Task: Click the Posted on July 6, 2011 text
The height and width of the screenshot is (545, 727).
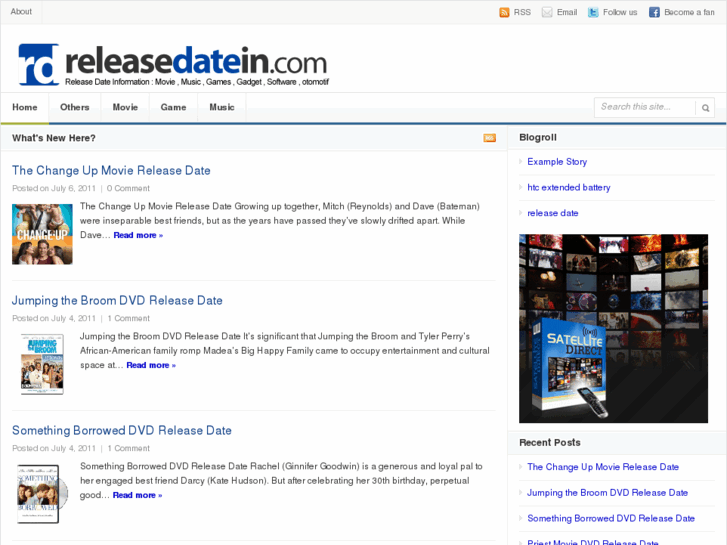Action: (x=54, y=188)
